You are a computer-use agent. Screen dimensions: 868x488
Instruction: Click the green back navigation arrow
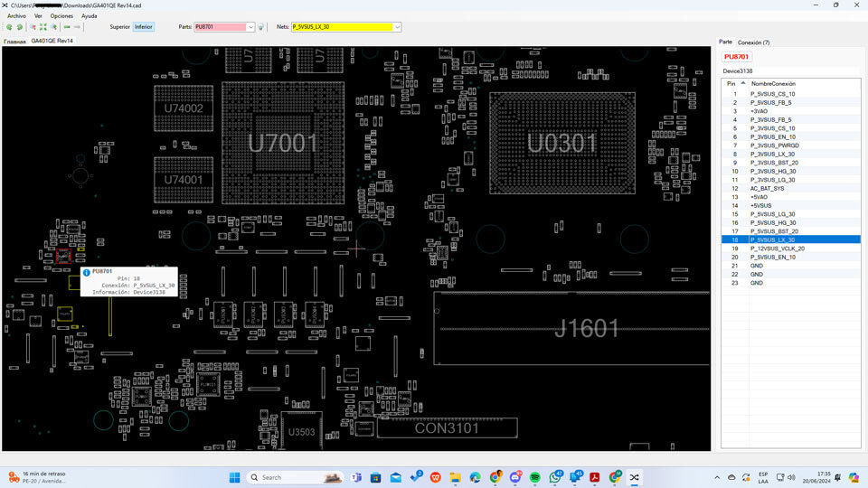[67, 26]
